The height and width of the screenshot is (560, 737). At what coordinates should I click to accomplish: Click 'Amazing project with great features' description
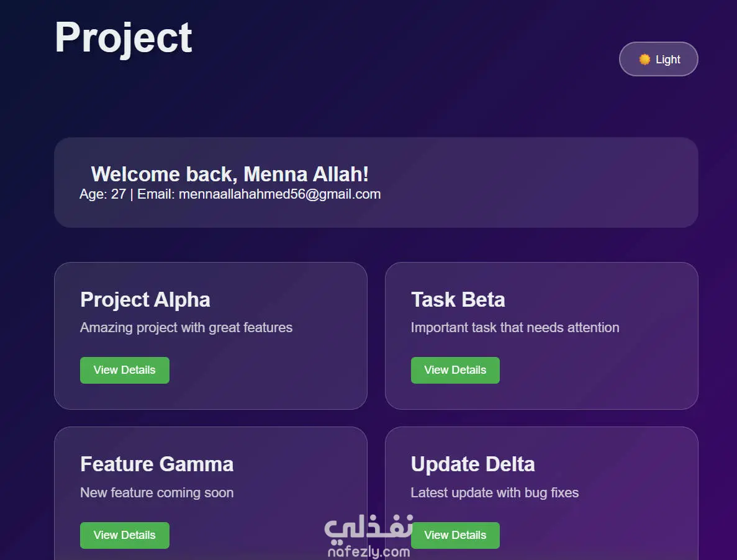(186, 327)
